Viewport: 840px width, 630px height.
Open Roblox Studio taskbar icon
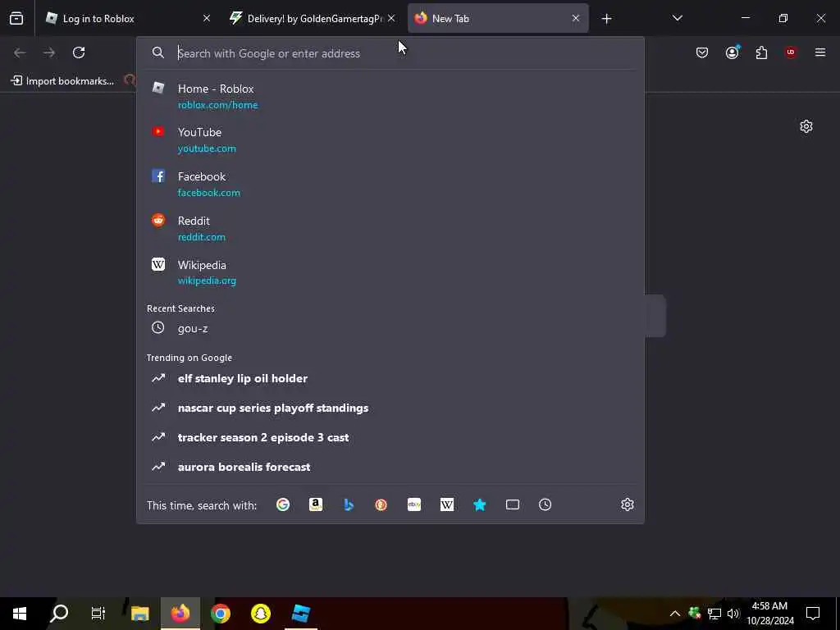click(300, 614)
